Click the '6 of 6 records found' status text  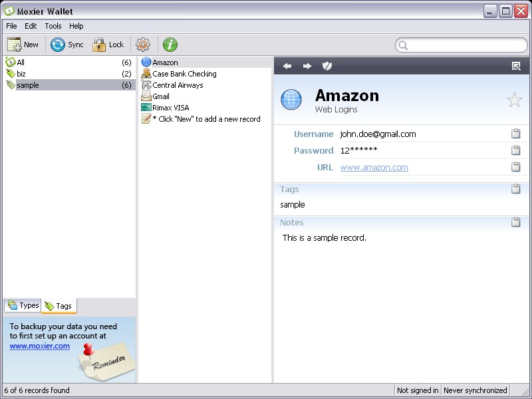coord(37,390)
